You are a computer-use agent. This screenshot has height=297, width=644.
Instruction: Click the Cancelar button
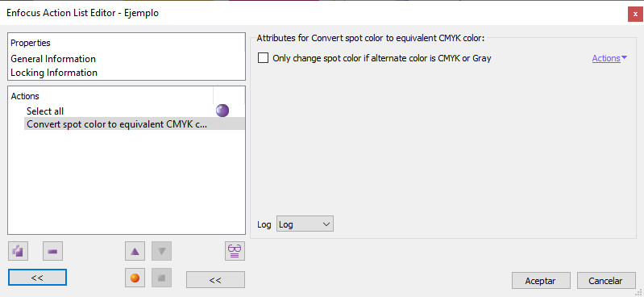pyautogui.click(x=606, y=281)
